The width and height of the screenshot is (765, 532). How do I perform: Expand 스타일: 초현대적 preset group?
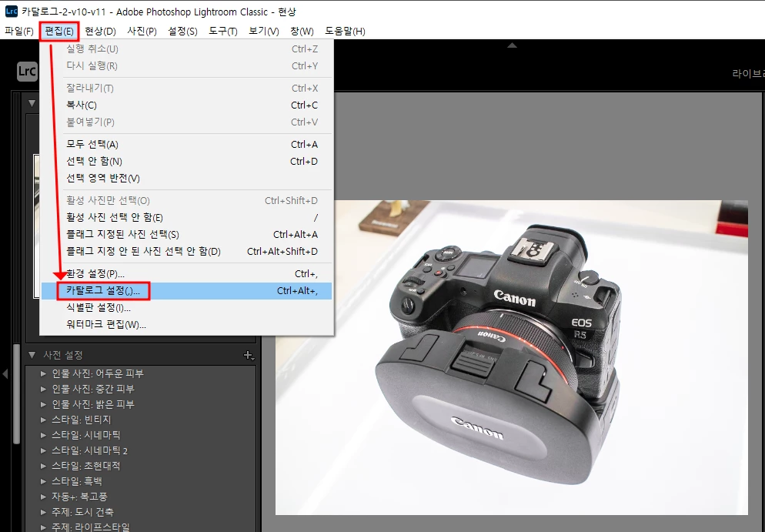pos(43,466)
